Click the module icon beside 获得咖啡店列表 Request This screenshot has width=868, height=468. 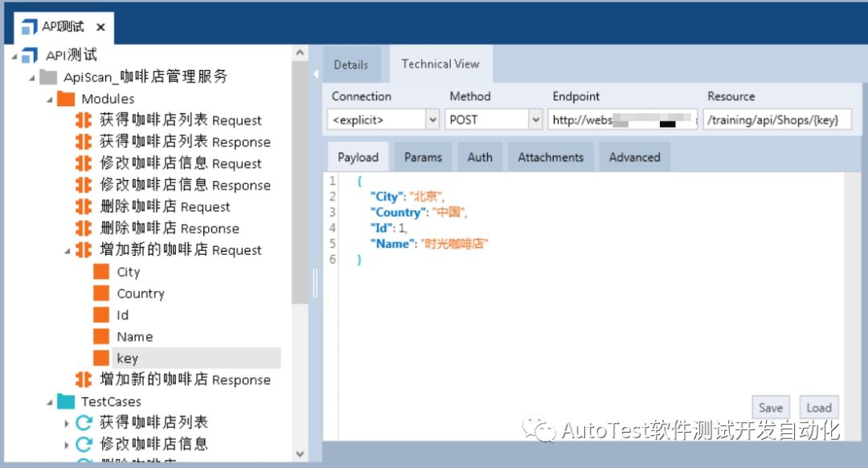(x=84, y=120)
